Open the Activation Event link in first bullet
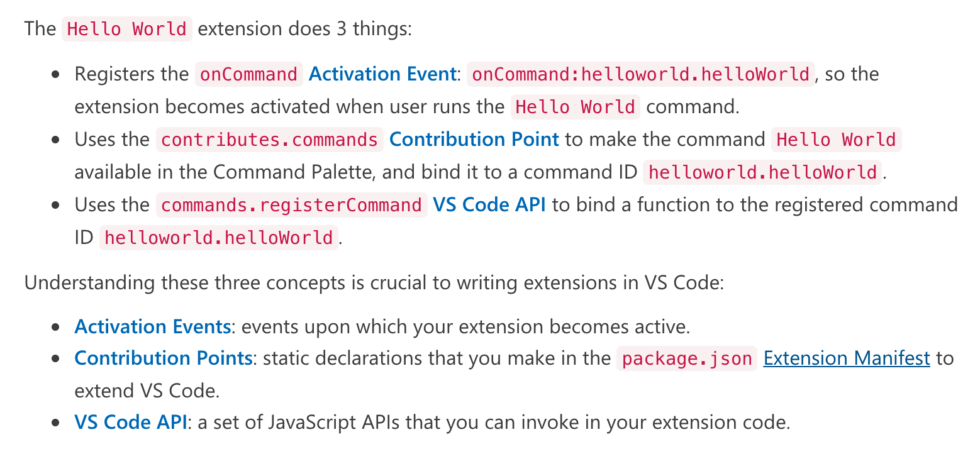 (382, 74)
